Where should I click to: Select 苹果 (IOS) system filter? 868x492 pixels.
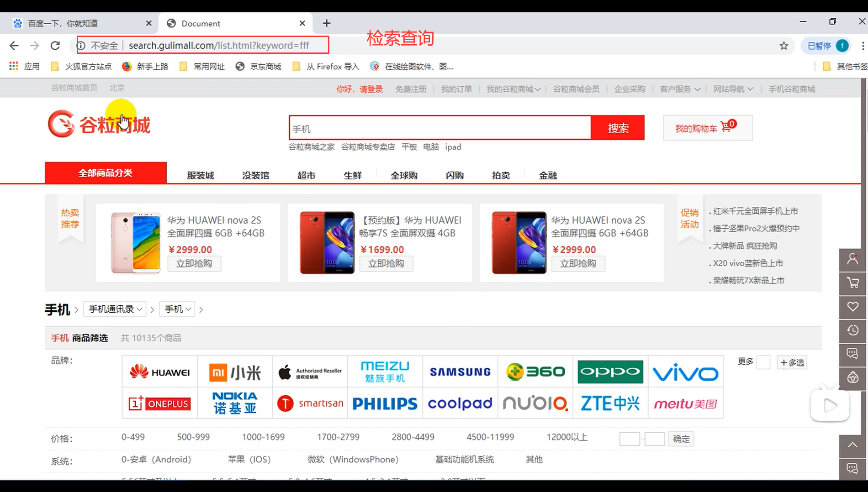click(249, 459)
